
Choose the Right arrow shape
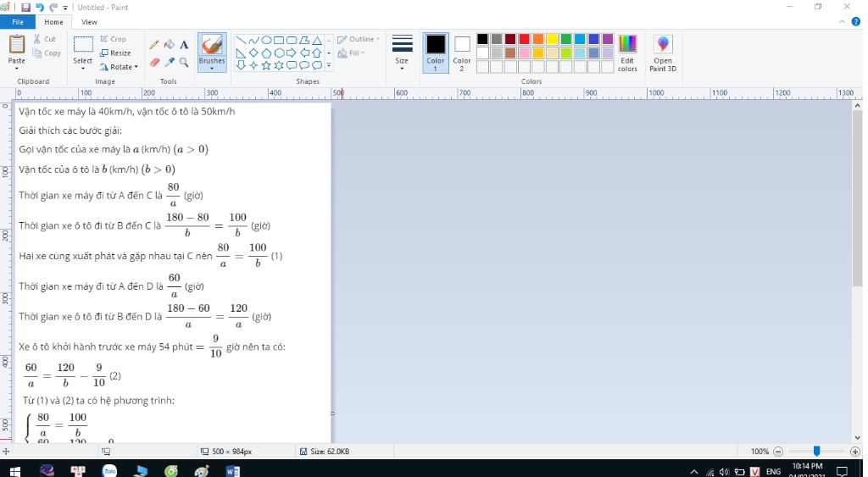292,53
